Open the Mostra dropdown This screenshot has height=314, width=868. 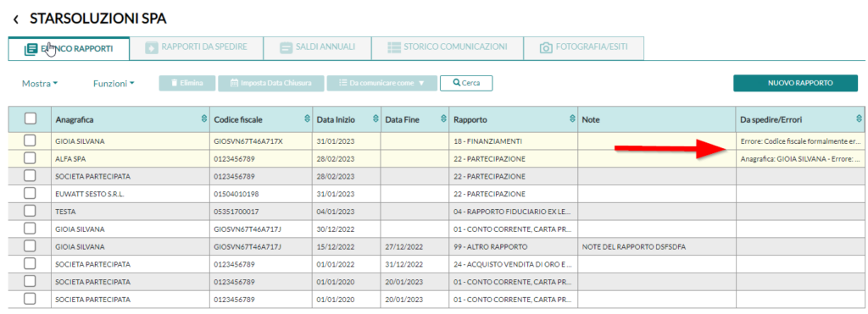(x=40, y=84)
